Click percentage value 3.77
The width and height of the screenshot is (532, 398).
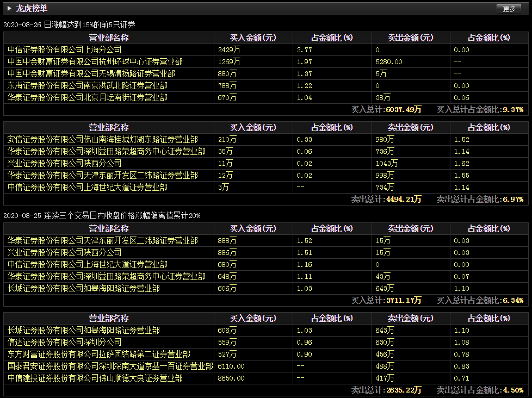pyautogui.click(x=304, y=50)
